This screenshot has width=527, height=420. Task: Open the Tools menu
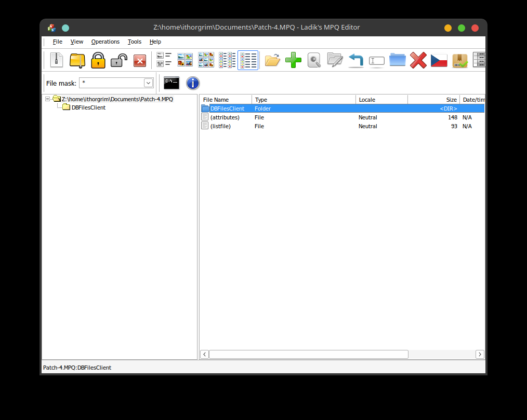coord(134,42)
